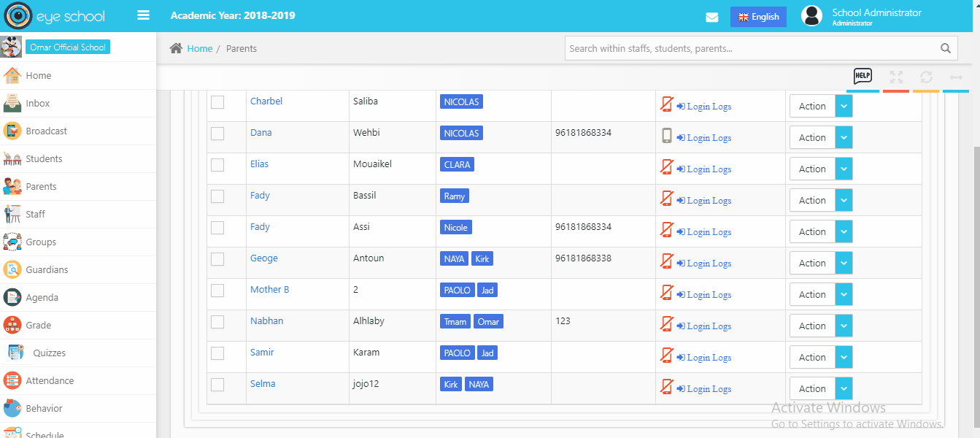Click the phone number 96181868338
980x438 pixels.
[584, 258]
